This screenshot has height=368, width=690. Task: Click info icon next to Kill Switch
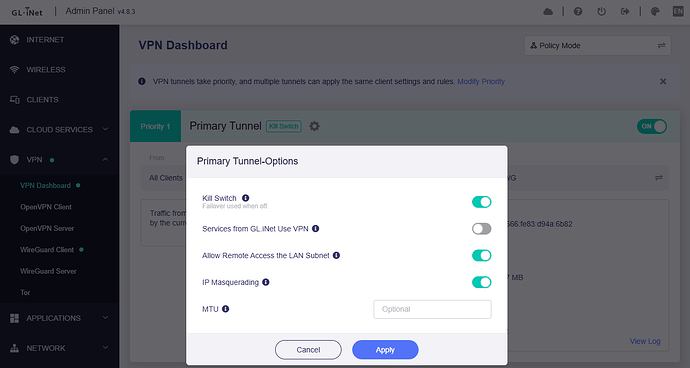tap(246, 198)
